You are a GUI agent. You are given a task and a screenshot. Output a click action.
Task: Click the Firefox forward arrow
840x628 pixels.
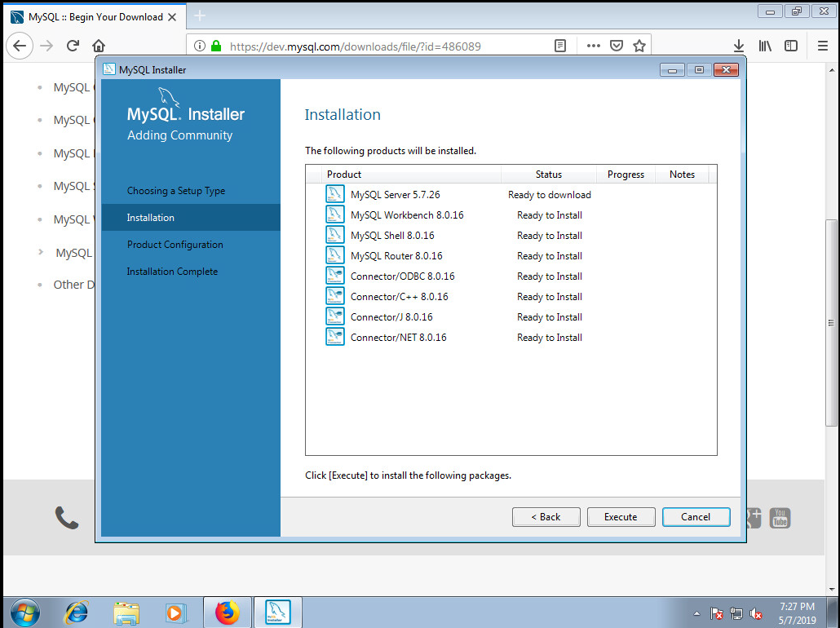tap(46, 46)
